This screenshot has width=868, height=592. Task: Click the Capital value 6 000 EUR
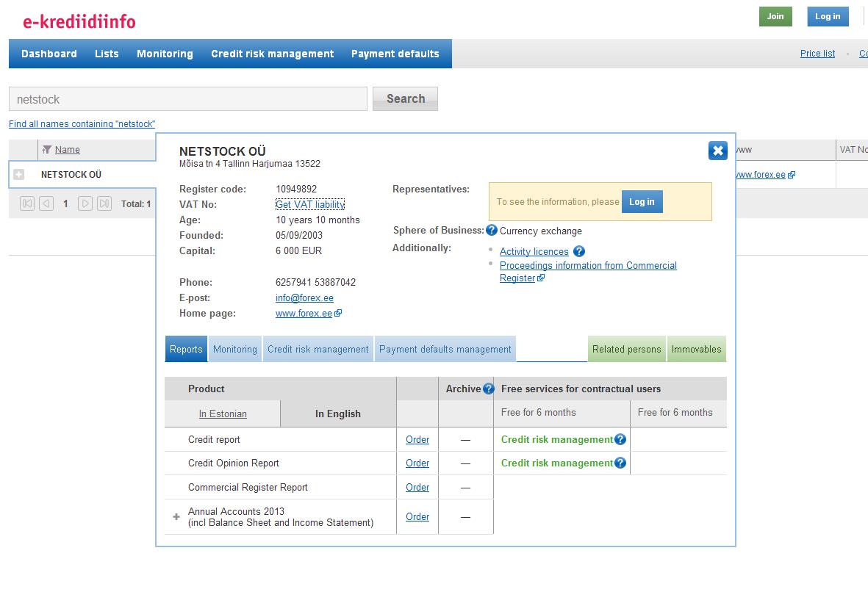(x=298, y=250)
